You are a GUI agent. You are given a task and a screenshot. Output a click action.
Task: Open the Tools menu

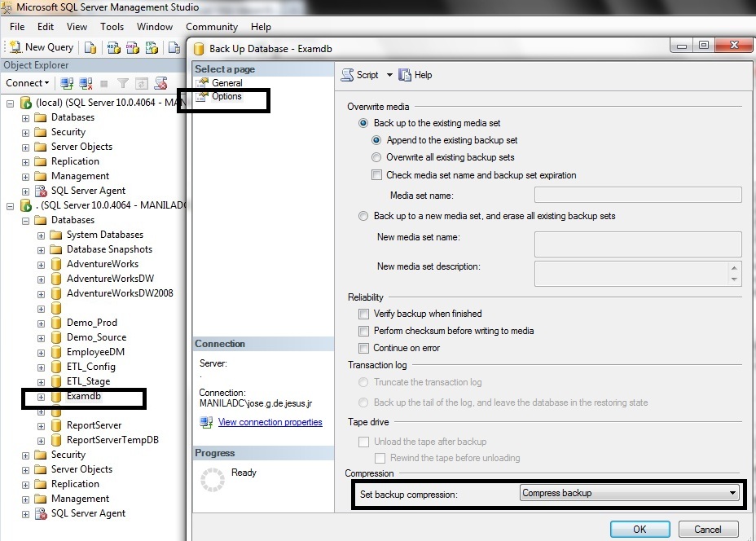pos(112,27)
